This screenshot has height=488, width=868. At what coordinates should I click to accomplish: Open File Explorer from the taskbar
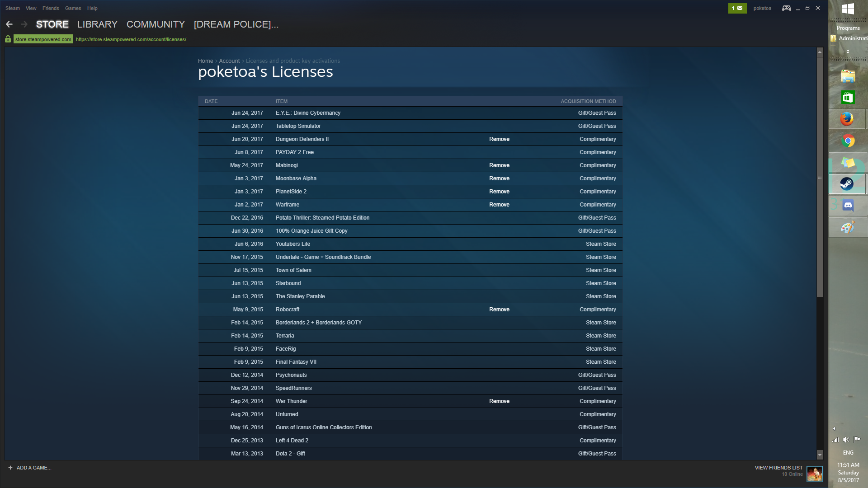(x=848, y=76)
